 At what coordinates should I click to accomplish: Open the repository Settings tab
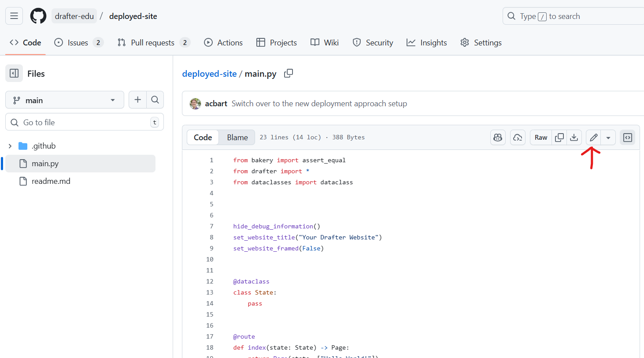point(481,43)
